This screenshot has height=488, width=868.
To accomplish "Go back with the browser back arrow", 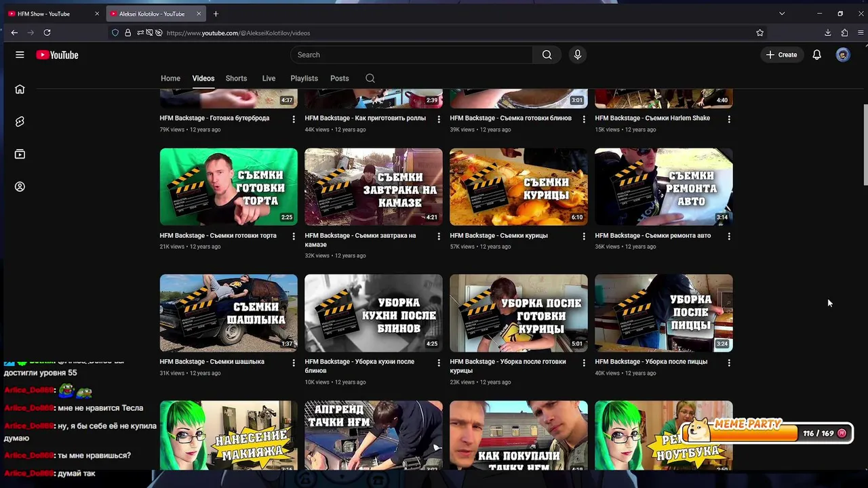I will [x=14, y=33].
